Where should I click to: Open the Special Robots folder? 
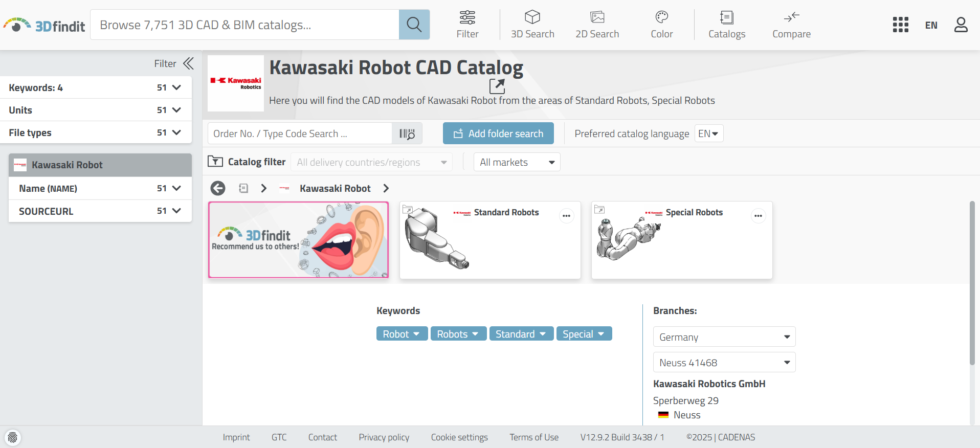[682, 240]
